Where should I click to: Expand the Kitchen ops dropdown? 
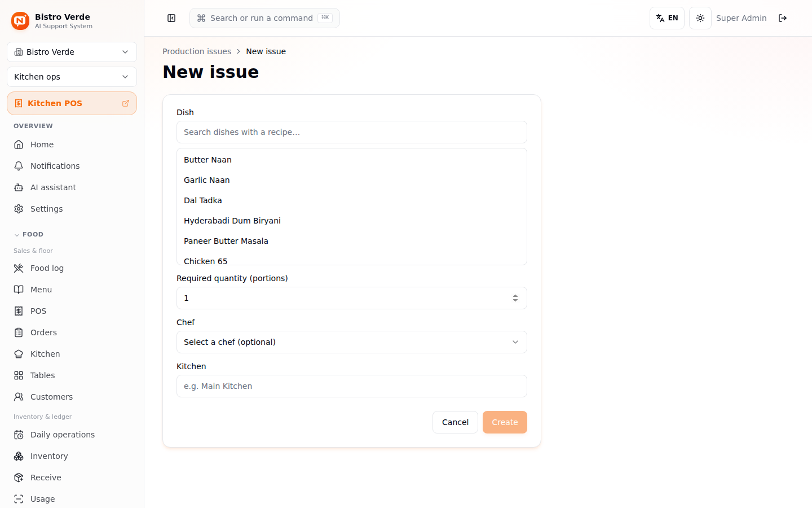pyautogui.click(x=72, y=77)
